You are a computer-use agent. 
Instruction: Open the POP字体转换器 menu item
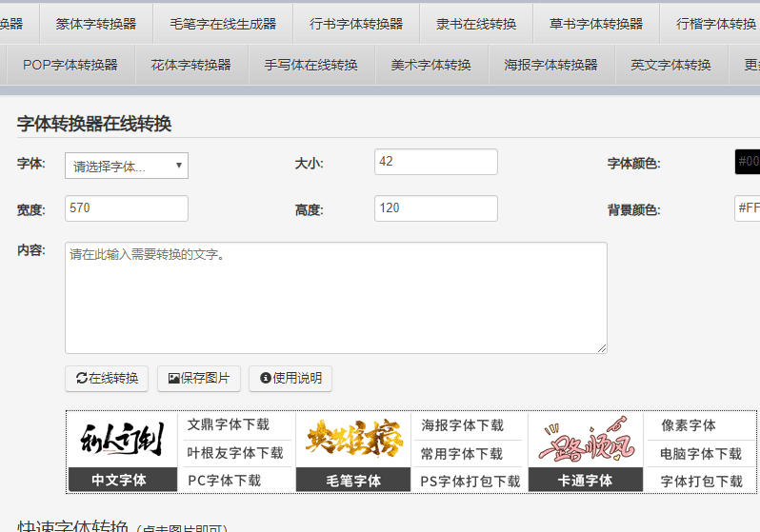point(70,65)
